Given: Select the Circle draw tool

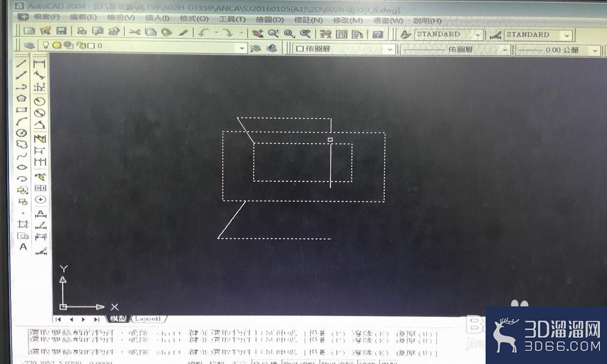Looking at the screenshot, I should tap(21, 133).
